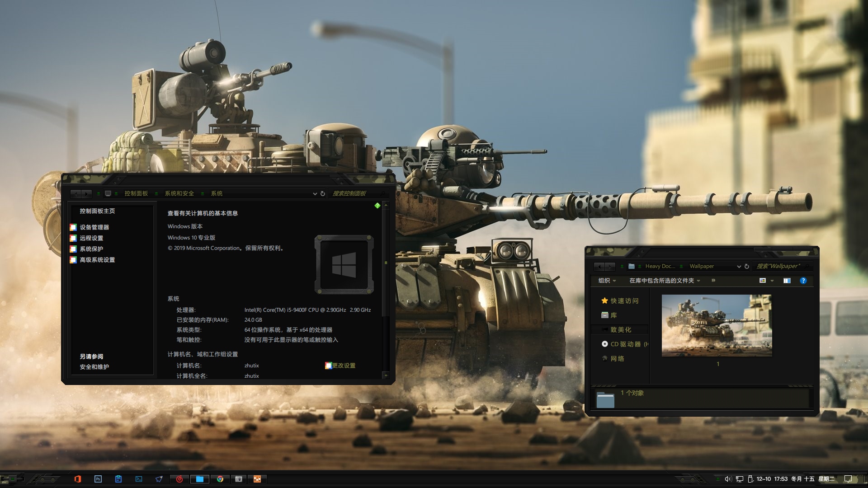Open the terminal icon on the taskbar
This screenshot has height=488, width=868.
click(138, 479)
